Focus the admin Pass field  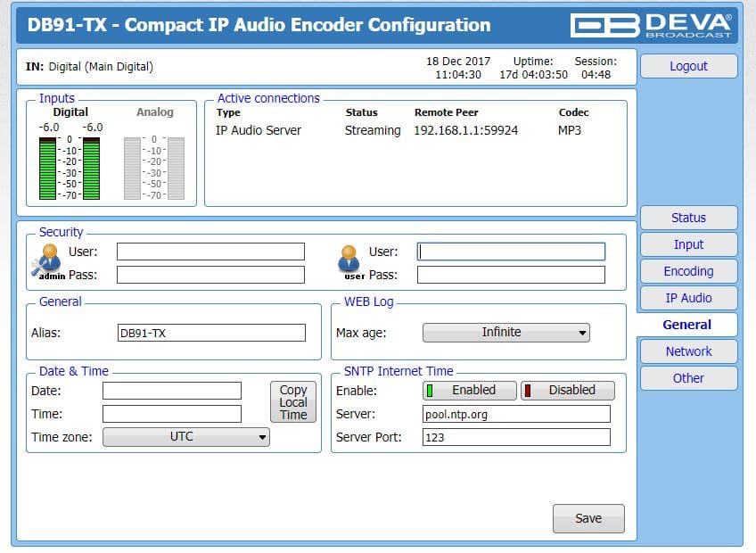pos(210,275)
